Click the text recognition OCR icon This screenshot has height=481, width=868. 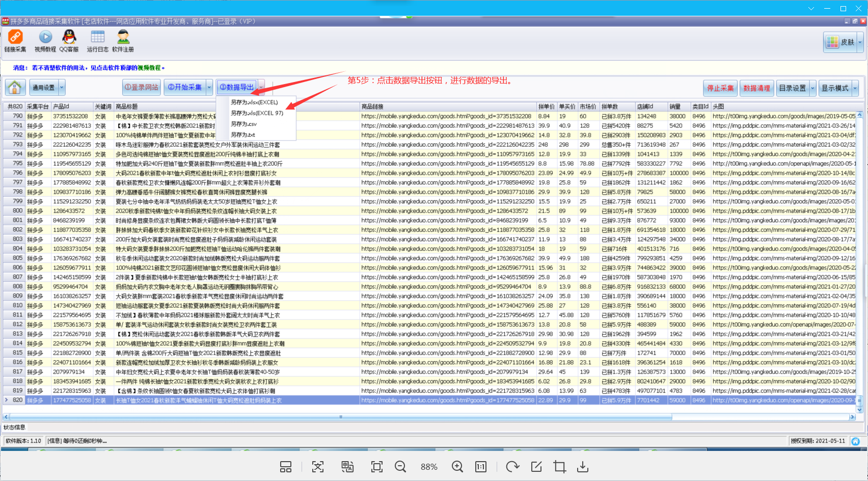point(318,467)
